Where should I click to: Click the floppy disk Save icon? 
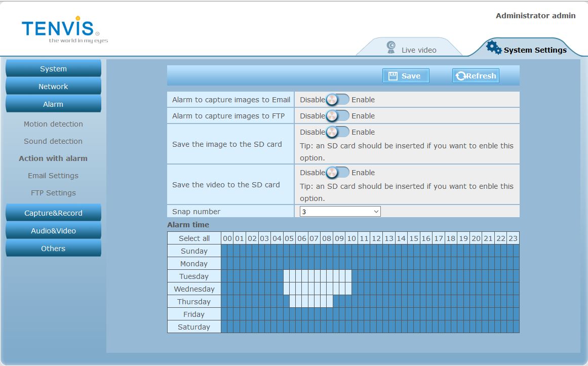pyautogui.click(x=393, y=76)
